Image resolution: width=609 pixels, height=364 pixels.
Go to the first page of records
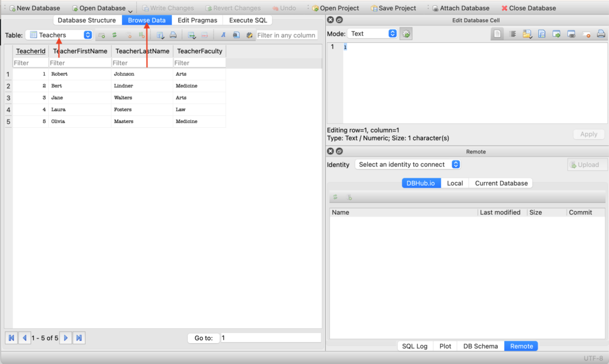tap(11, 338)
